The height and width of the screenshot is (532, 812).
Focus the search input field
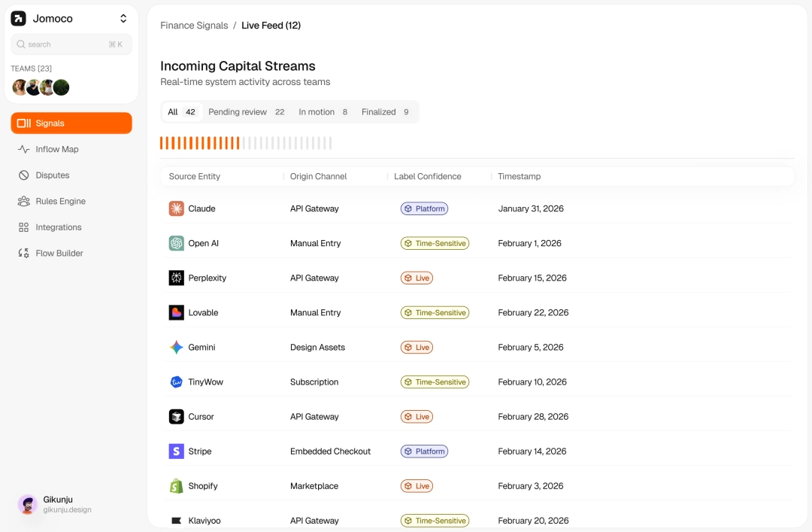point(71,44)
